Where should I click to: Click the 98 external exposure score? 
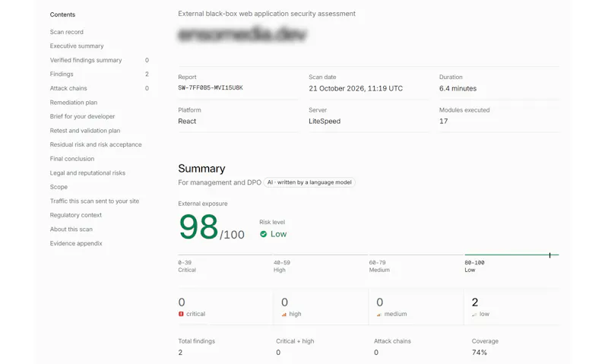pos(198,227)
